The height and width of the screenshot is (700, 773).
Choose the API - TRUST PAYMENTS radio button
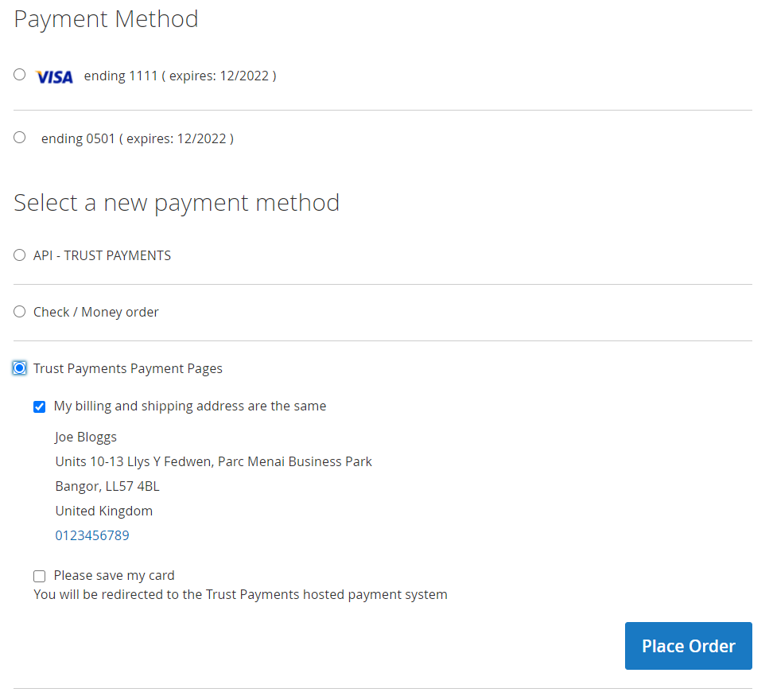(x=20, y=255)
